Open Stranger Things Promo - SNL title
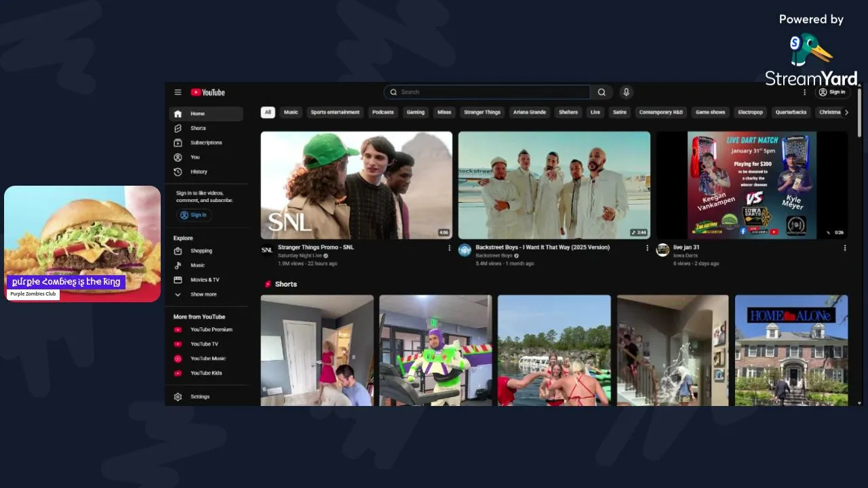The height and width of the screenshot is (488, 868). [x=316, y=247]
